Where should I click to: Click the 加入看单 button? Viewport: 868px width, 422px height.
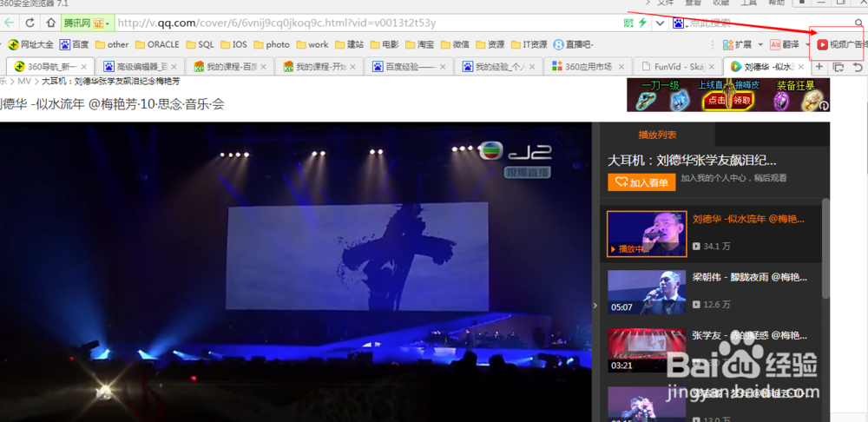(641, 182)
